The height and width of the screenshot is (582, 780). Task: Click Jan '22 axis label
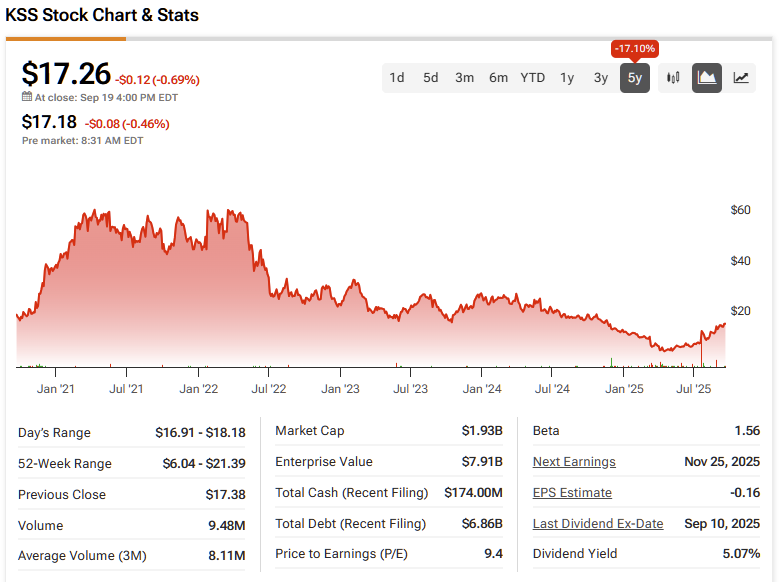coord(198,389)
